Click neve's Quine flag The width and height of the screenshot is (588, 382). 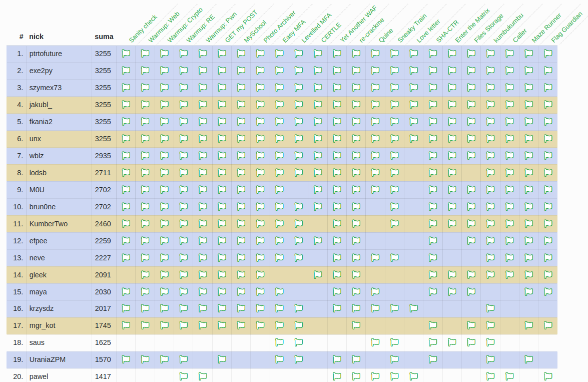click(x=375, y=258)
